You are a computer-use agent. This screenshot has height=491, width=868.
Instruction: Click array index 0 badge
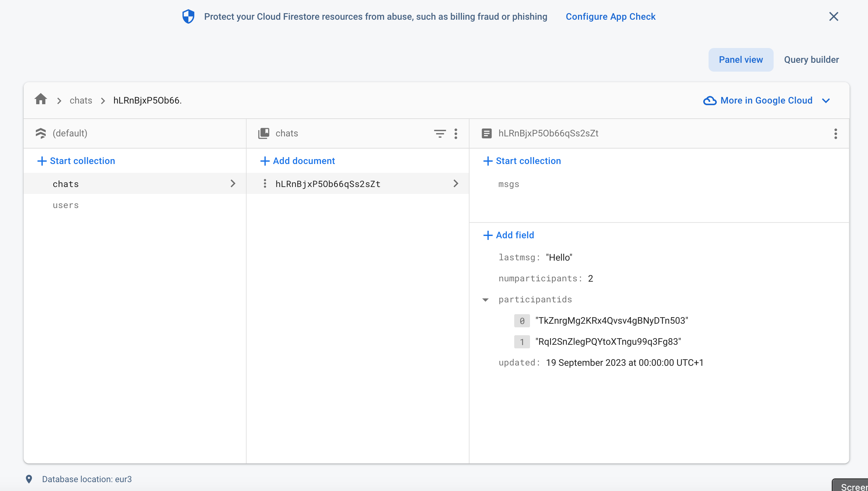pos(521,321)
